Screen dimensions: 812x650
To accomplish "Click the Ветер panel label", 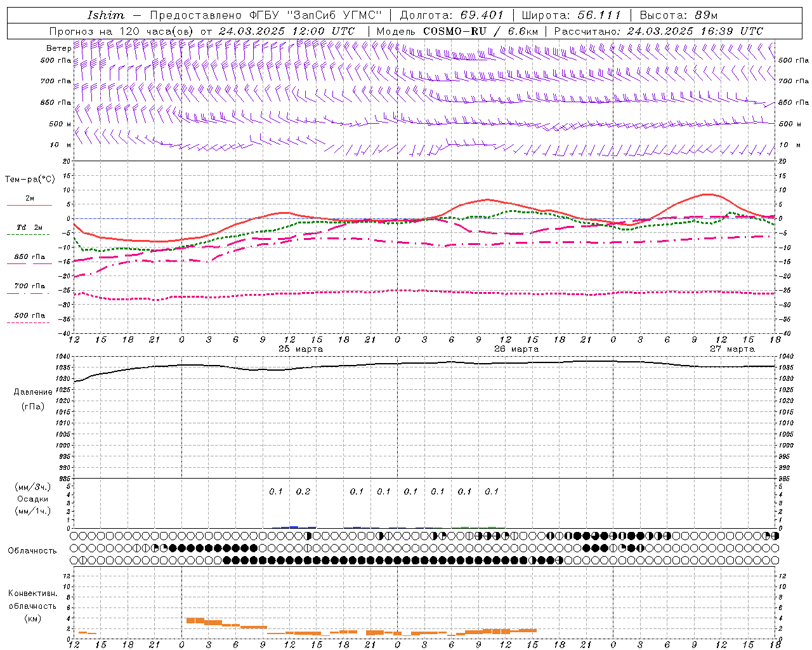I will [x=58, y=48].
